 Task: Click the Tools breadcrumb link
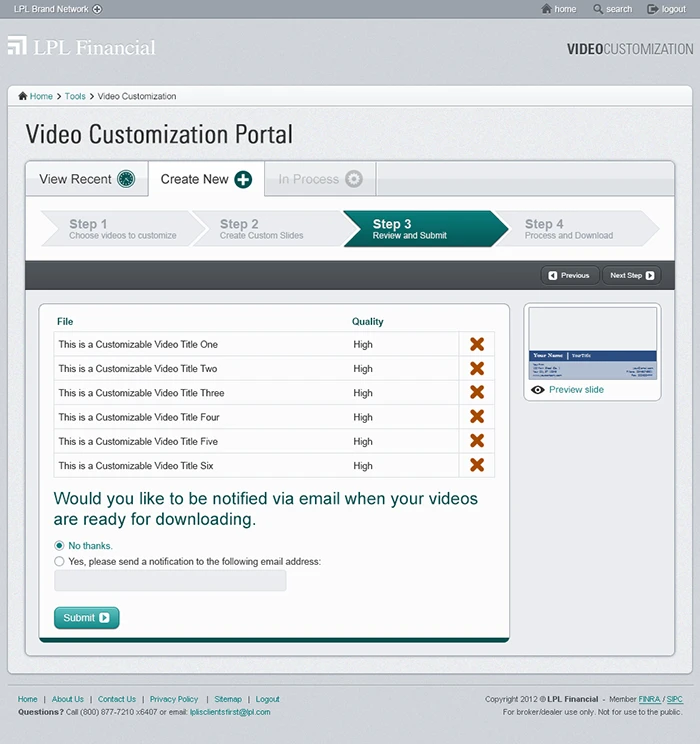[75, 96]
